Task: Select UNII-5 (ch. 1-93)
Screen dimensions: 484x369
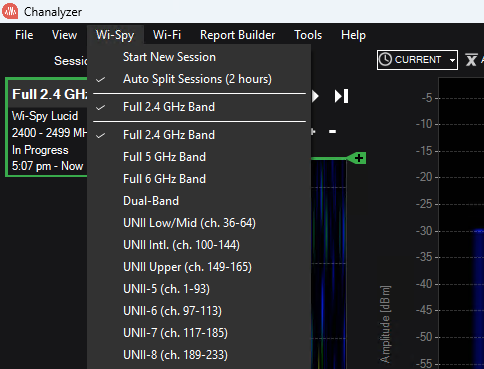Action: click(199, 289)
